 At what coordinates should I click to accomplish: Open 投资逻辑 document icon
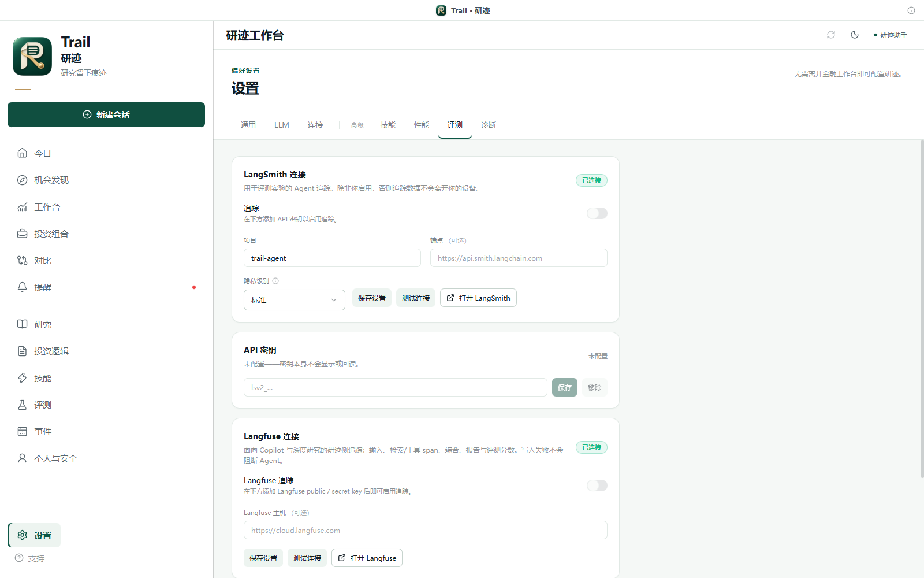[x=22, y=351]
